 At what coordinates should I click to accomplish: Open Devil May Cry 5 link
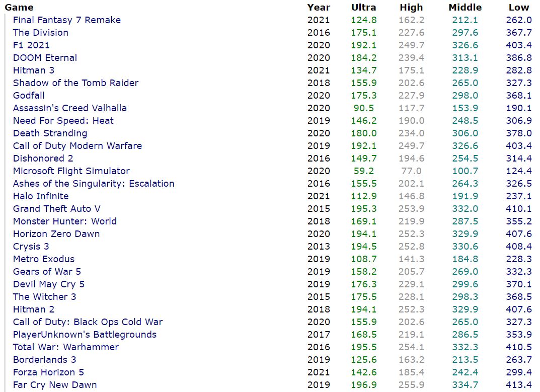(x=49, y=284)
